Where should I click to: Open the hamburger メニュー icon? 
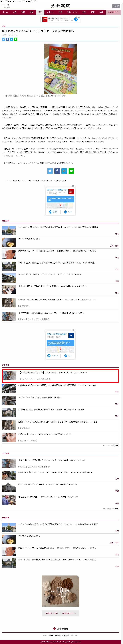(3, 6)
